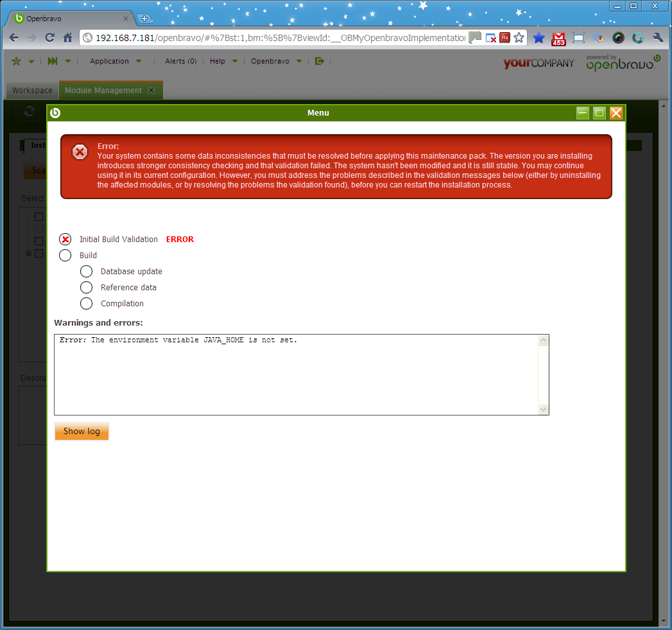Click the page scrollbar down arrow
Screen dimensions: 672x630
click(x=664, y=621)
